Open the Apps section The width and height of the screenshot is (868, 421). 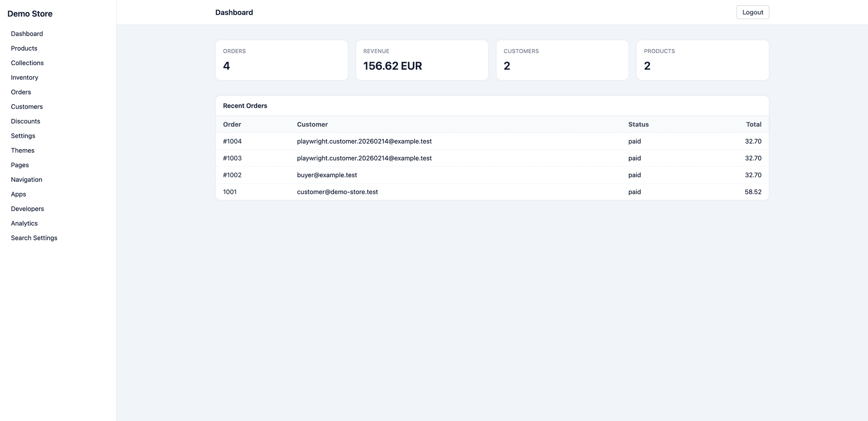click(x=19, y=194)
